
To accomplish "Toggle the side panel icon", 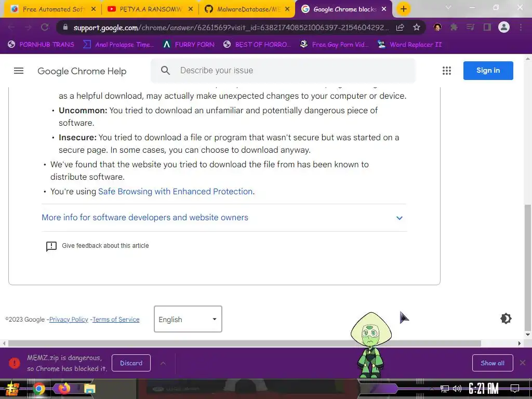I will pos(487,27).
